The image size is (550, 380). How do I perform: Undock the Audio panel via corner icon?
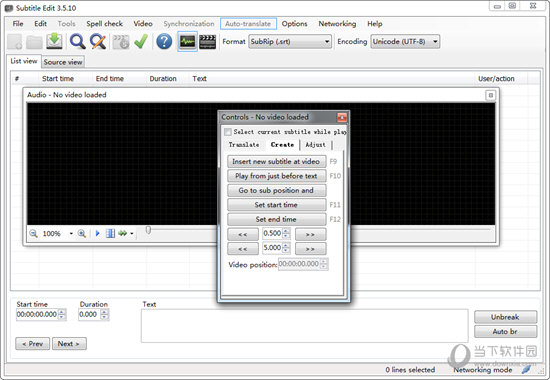click(490, 95)
